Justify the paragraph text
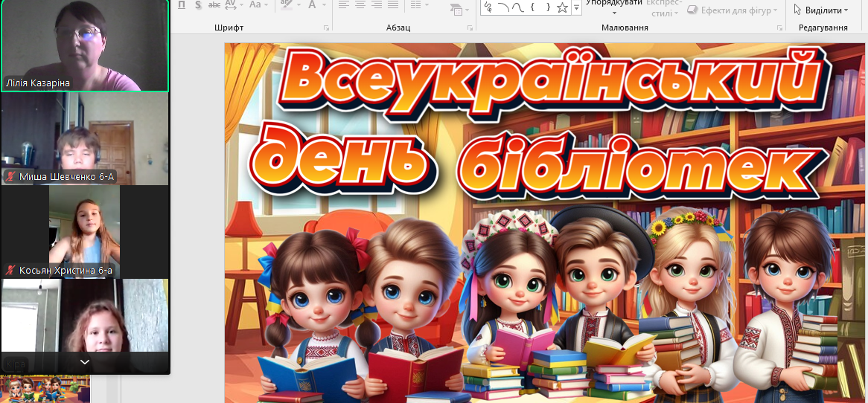Image resolution: width=868 pixels, height=403 pixels. pyautogui.click(x=393, y=5)
